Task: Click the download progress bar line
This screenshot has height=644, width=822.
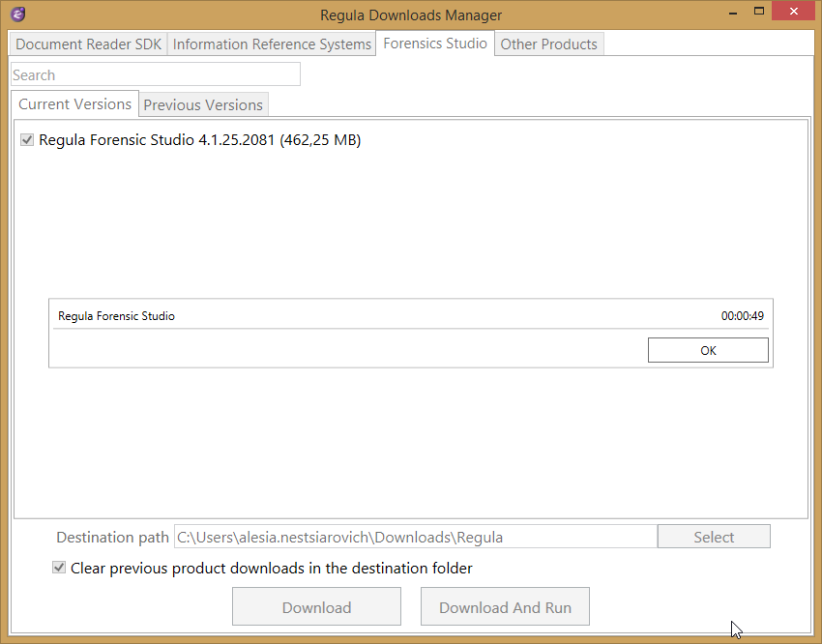Action: (411, 330)
